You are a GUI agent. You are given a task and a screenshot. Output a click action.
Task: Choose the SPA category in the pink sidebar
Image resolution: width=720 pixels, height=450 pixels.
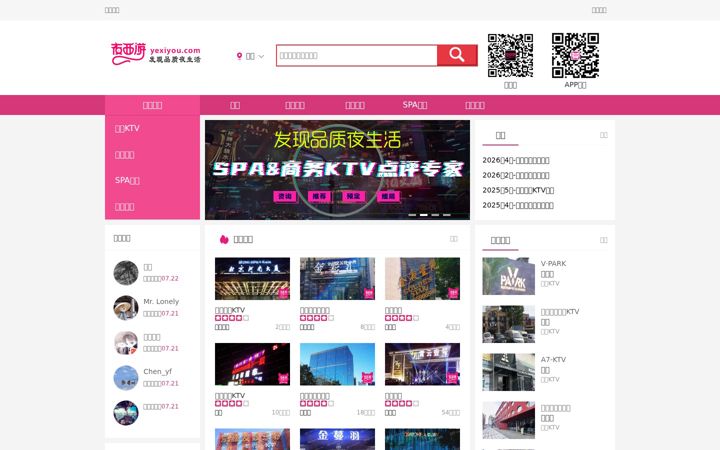[127, 180]
